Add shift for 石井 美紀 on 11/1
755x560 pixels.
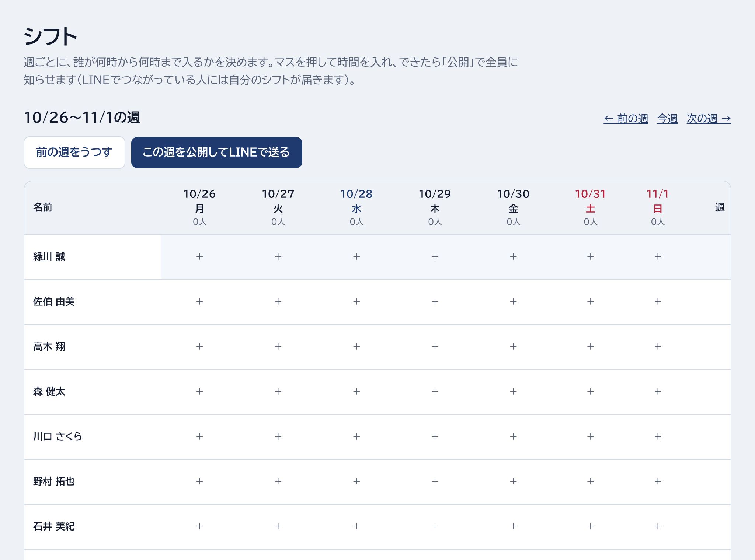[658, 526]
